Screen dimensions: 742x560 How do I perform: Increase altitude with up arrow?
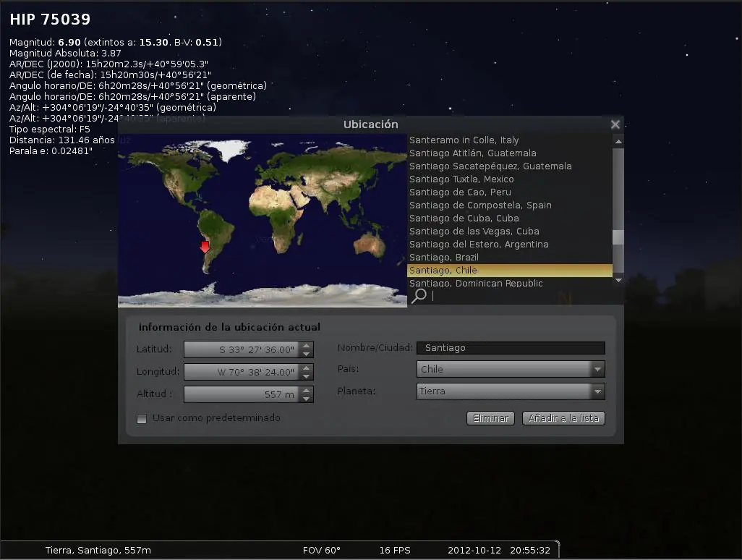[x=306, y=390]
